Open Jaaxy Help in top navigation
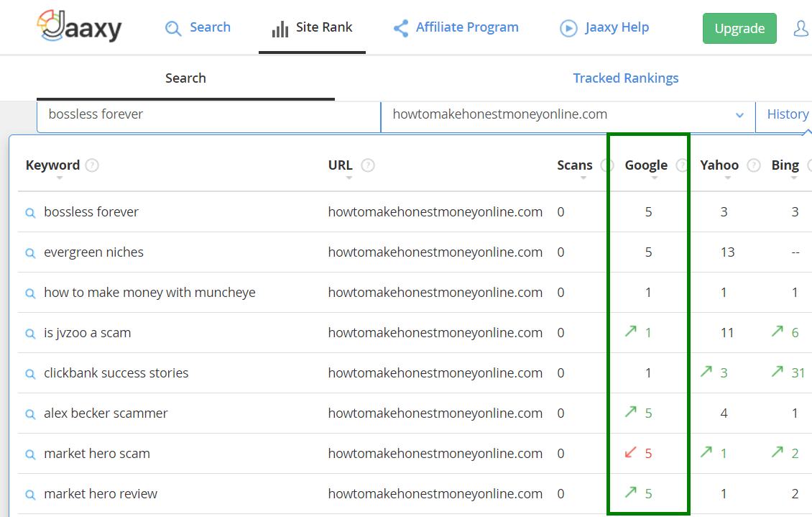Image resolution: width=812 pixels, height=517 pixels. (x=617, y=27)
